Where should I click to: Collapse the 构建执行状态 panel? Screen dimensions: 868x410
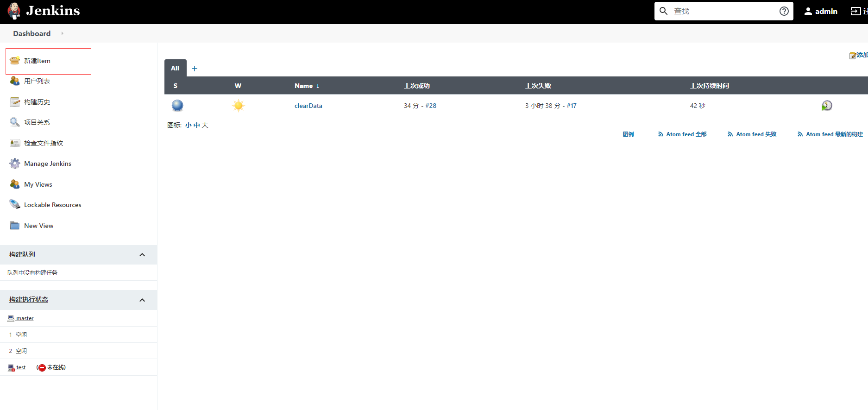142,300
